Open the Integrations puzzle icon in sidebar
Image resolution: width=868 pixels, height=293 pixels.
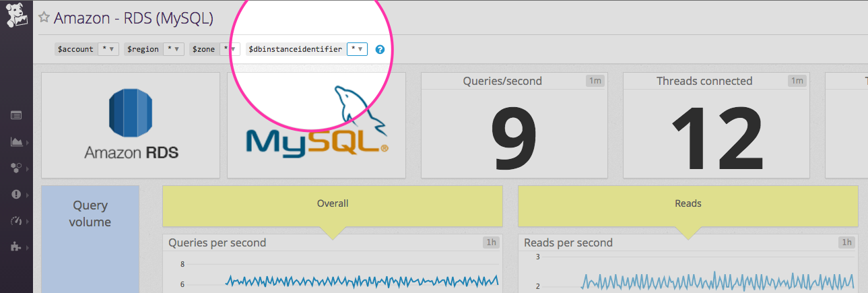[x=16, y=247]
